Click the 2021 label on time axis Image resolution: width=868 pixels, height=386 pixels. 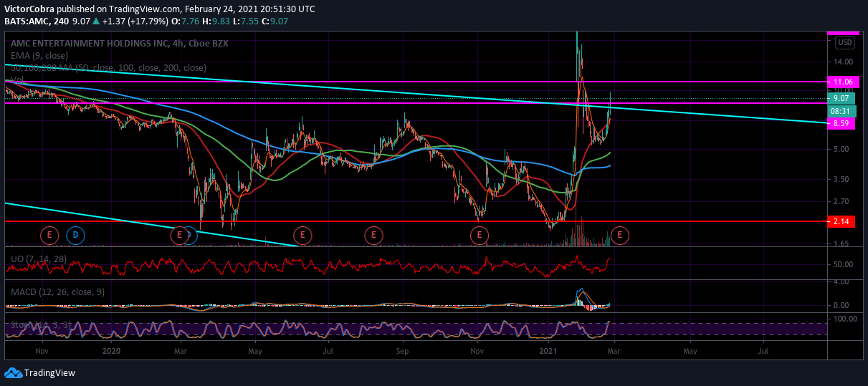pyautogui.click(x=548, y=352)
